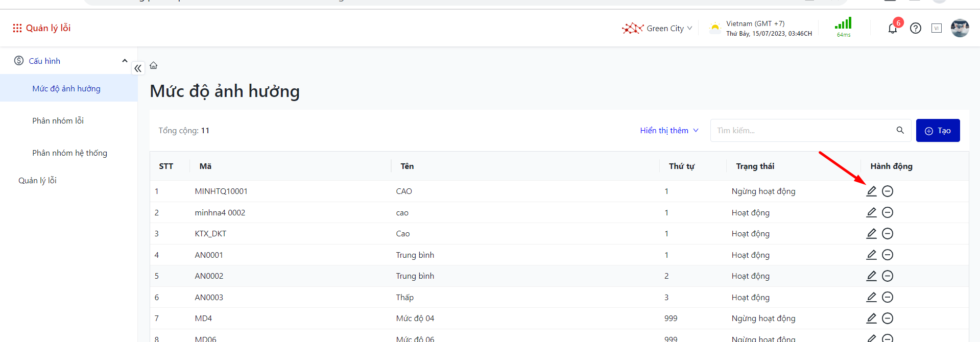This screenshot has height=342, width=980.
Task: Open the Green City project selector
Action: (x=658, y=29)
